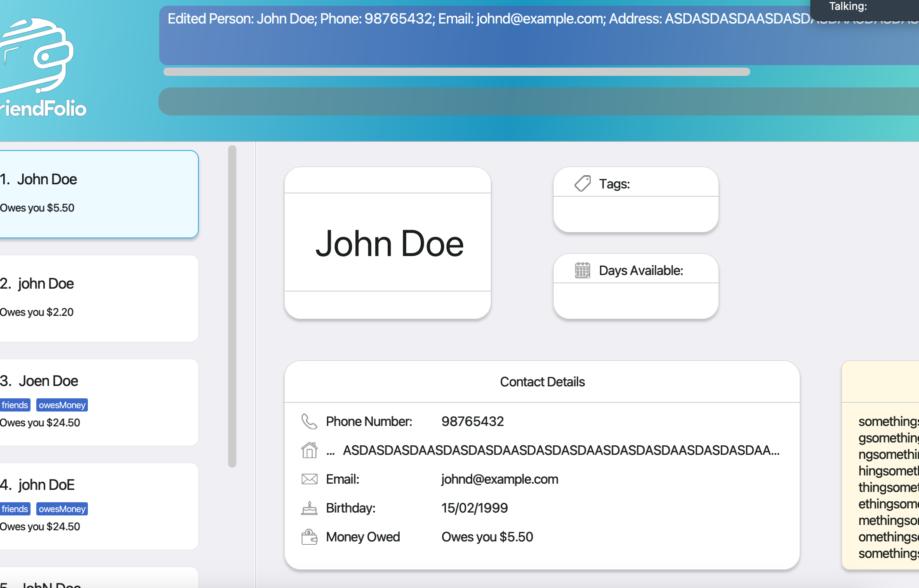Screen dimensions: 919x588
Task: Click the birthday cake icon
Action: (x=309, y=508)
